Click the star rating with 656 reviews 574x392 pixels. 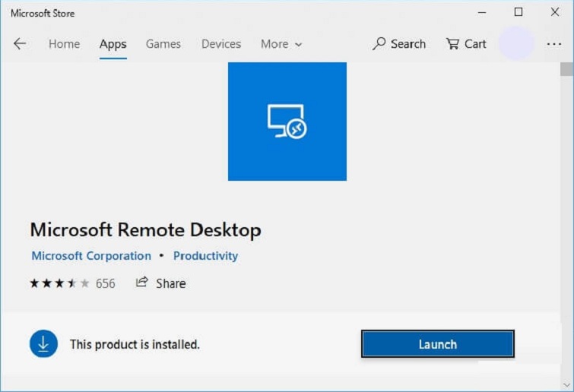(72, 283)
